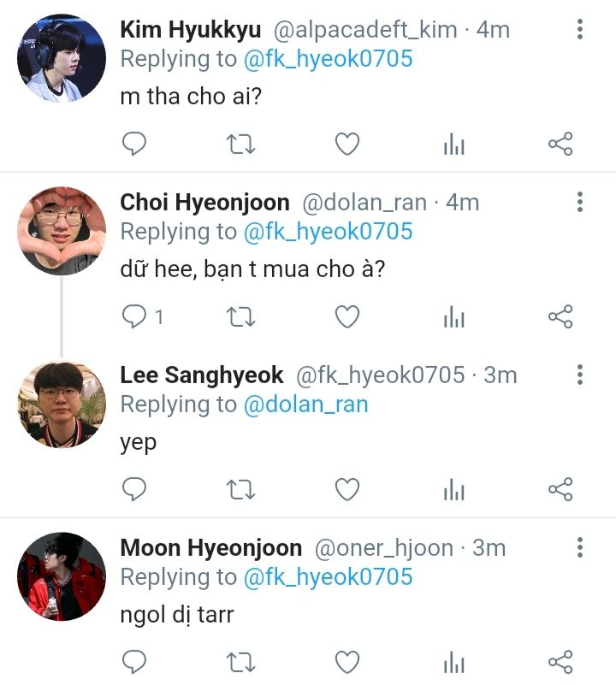Share Kim Hyukkyu's tweet

(560, 145)
